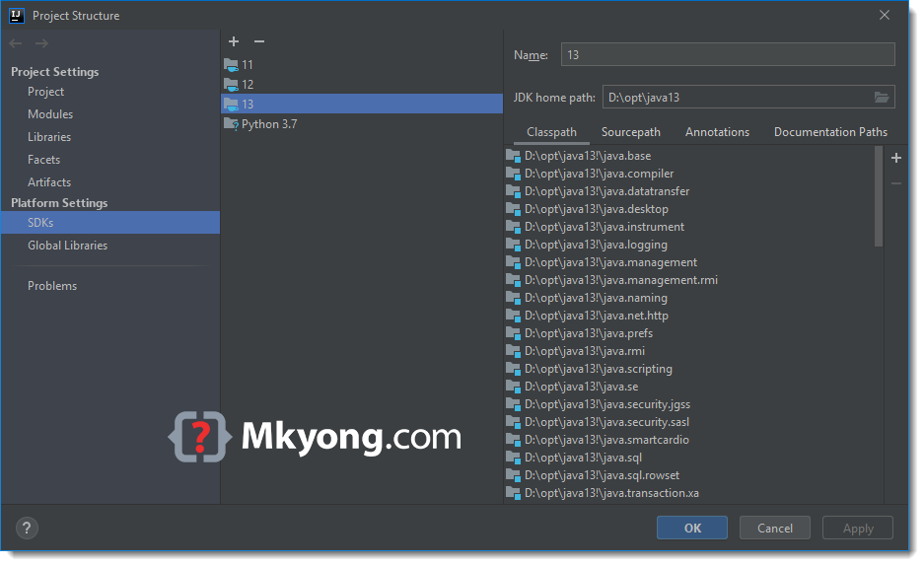Screen dimensions: 924x566
Task: Select Python 3.7 SDK
Action: [362, 124]
